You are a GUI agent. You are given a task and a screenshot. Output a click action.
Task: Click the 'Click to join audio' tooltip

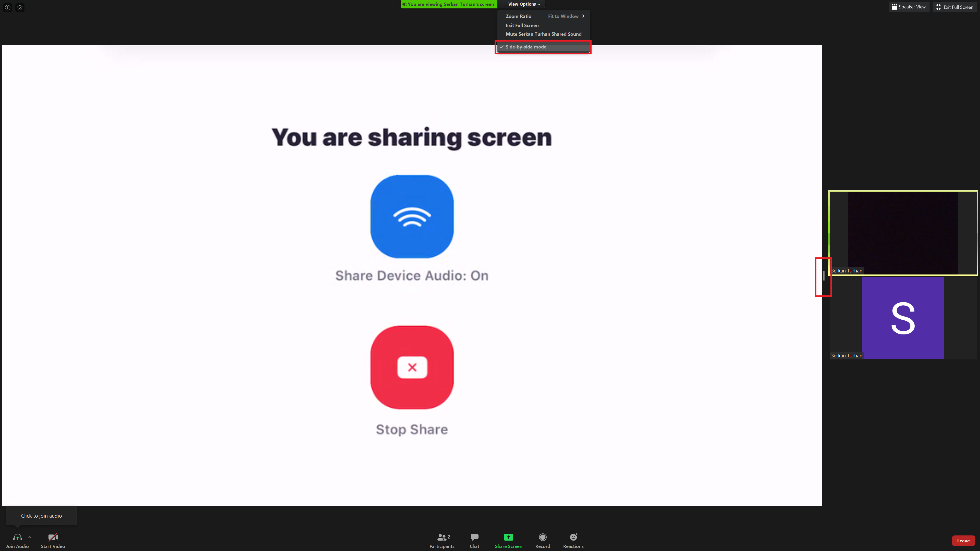41,516
